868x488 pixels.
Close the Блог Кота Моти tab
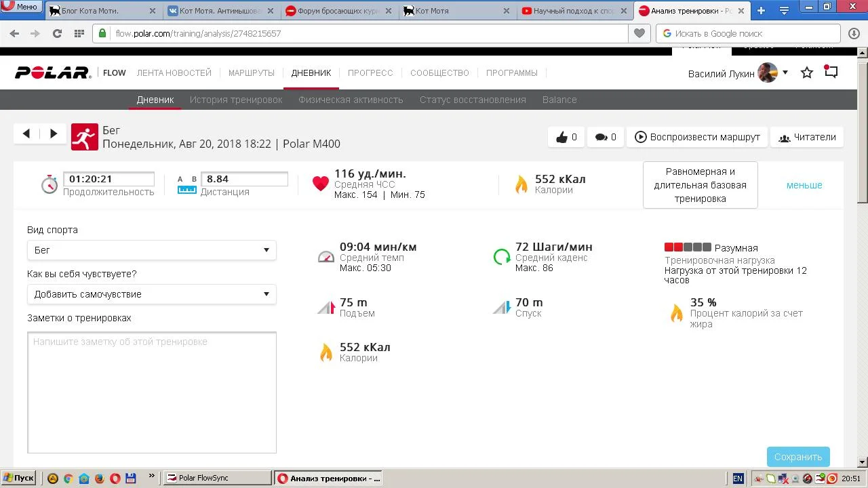pyautogui.click(x=152, y=11)
